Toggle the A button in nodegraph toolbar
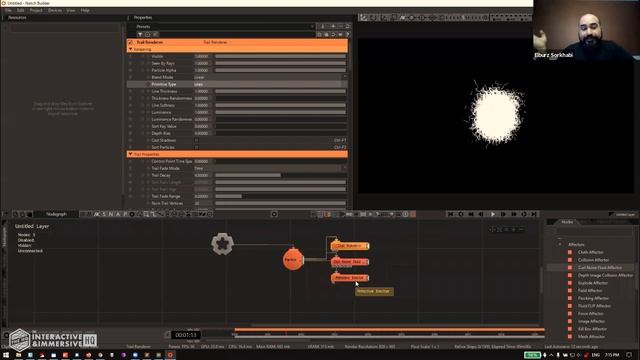The height and width of the screenshot is (360, 640). pos(118,214)
